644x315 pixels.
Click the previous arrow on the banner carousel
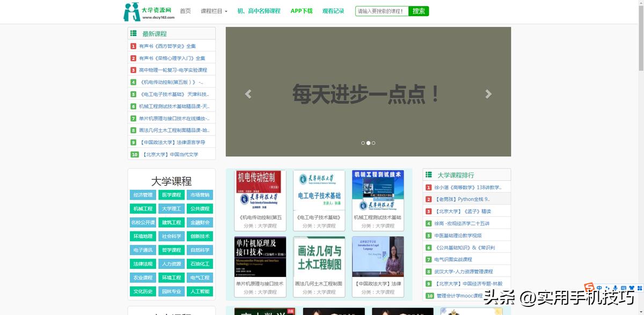[247, 93]
